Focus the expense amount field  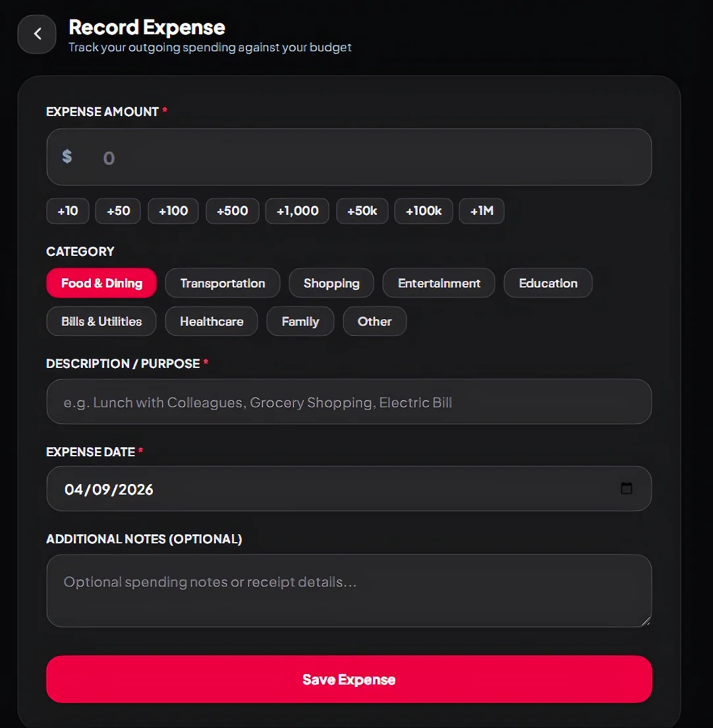coord(349,157)
